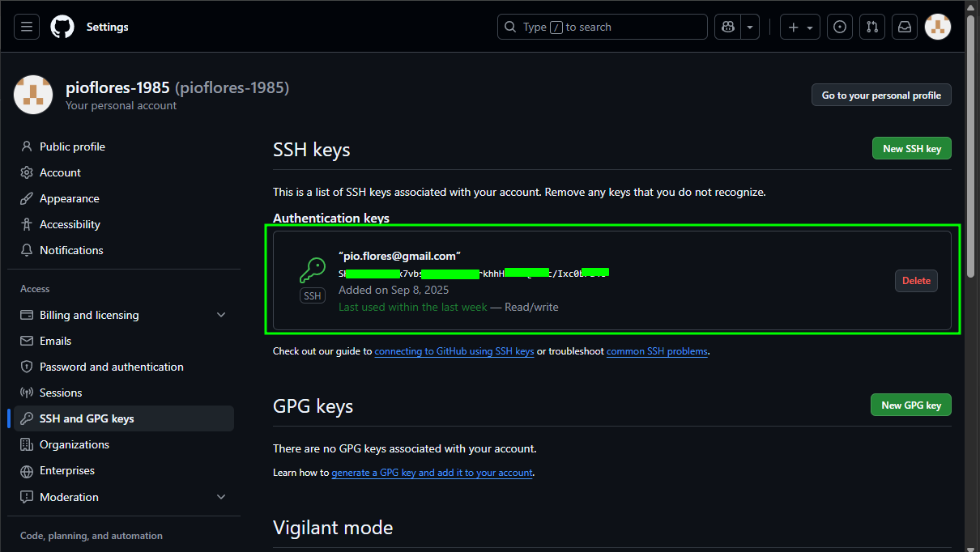This screenshot has width=980, height=552.
Task: Click the user avatar in header
Action: click(937, 27)
